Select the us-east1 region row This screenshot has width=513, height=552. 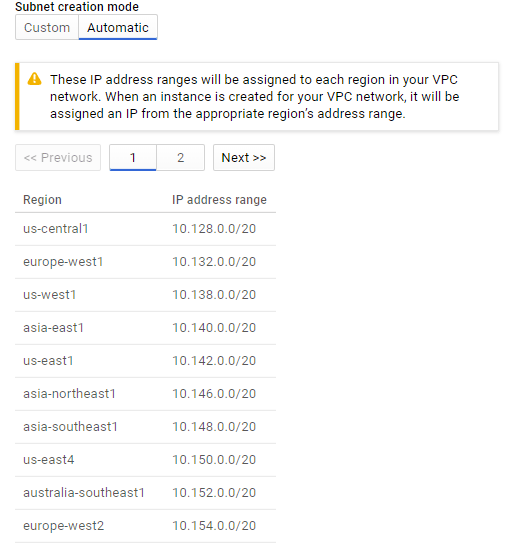[145, 361]
